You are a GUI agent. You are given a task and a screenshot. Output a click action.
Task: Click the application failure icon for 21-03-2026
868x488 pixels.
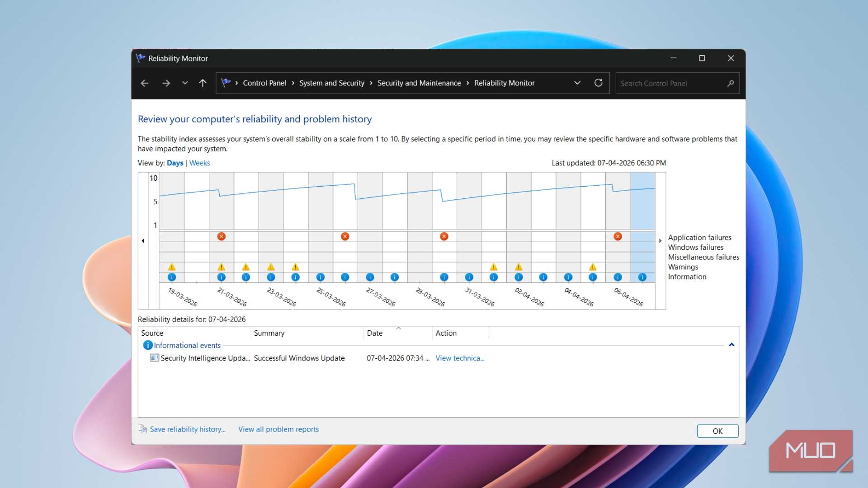(x=221, y=236)
